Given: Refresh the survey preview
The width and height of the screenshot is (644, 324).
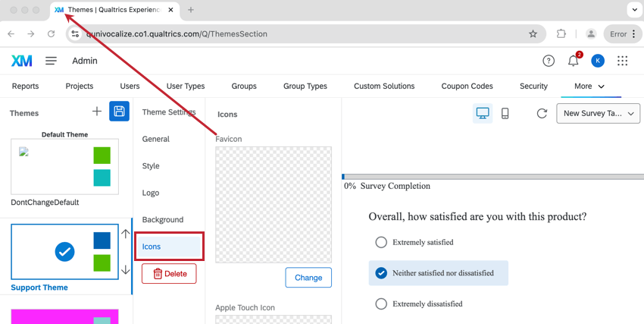Looking at the screenshot, I should pos(542,114).
